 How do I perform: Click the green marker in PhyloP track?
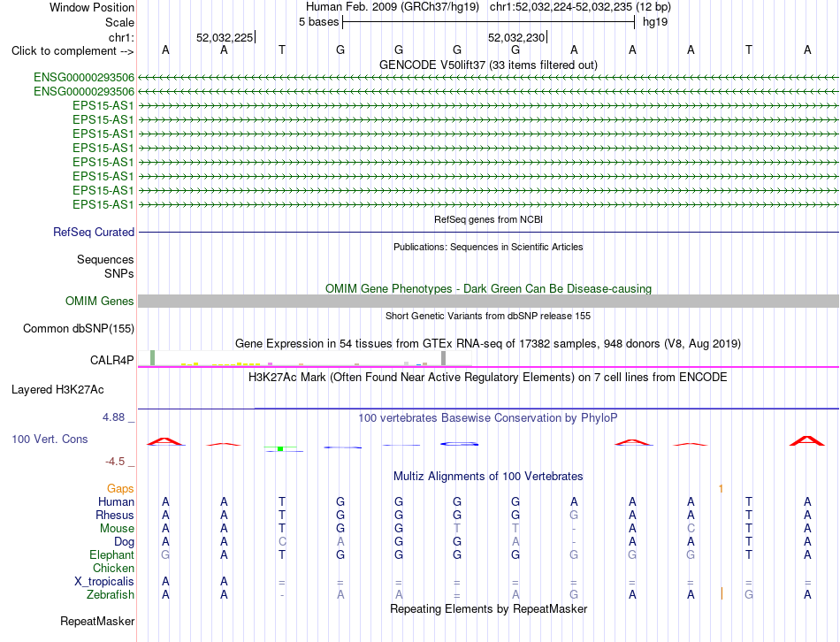pyautogui.click(x=280, y=448)
